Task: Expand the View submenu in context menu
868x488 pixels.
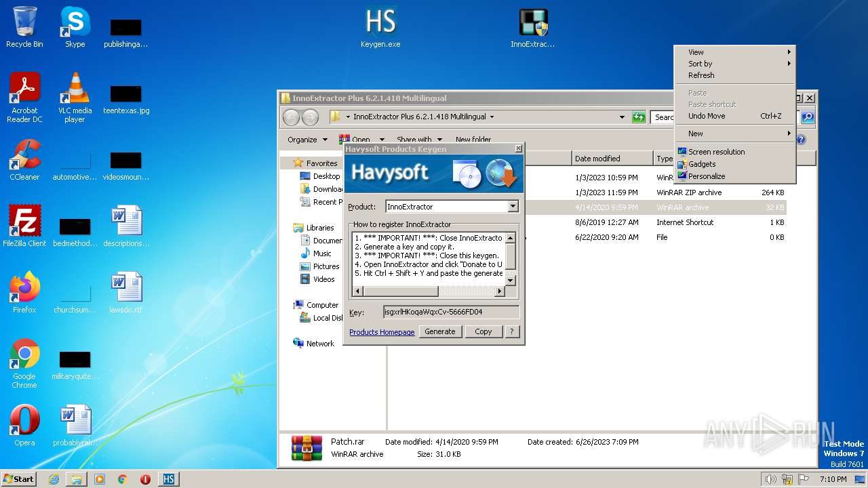Action: click(734, 52)
